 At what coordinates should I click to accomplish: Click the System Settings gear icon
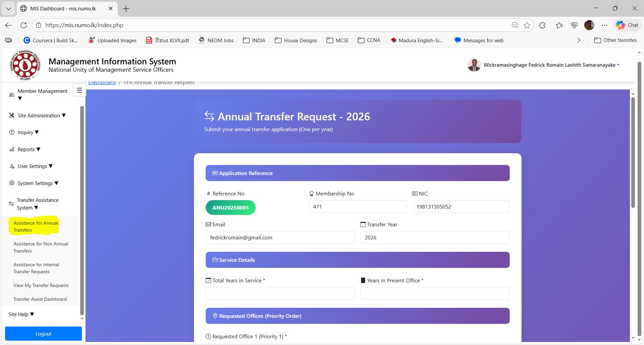11,183
